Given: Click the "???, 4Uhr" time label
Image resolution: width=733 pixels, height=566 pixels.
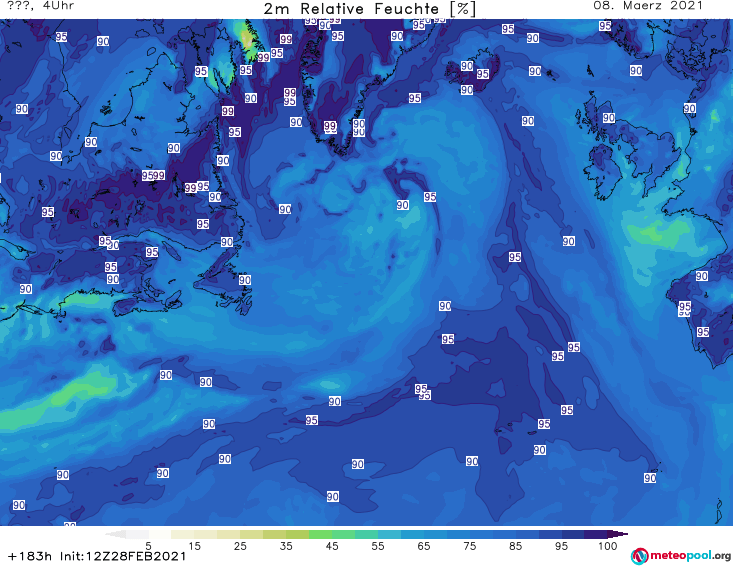Looking at the screenshot, I should (x=41, y=6).
